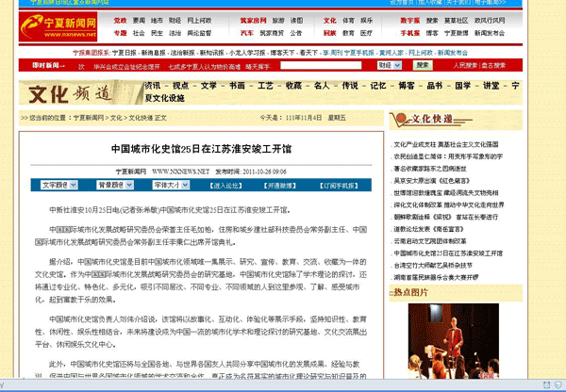Open the 财经 search category dropdown
The image size is (566, 392).
pos(390,65)
